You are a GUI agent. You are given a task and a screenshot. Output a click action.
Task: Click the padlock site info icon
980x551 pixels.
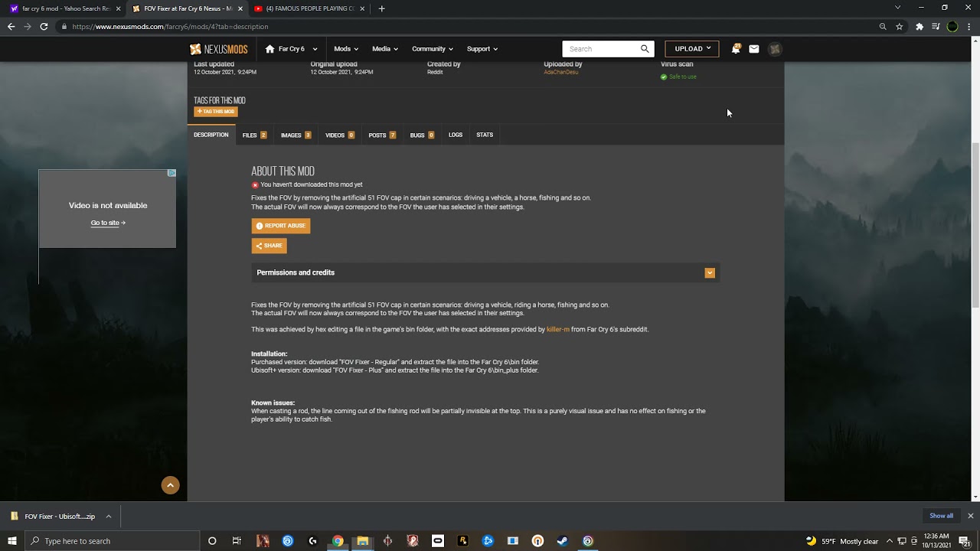[x=64, y=26]
